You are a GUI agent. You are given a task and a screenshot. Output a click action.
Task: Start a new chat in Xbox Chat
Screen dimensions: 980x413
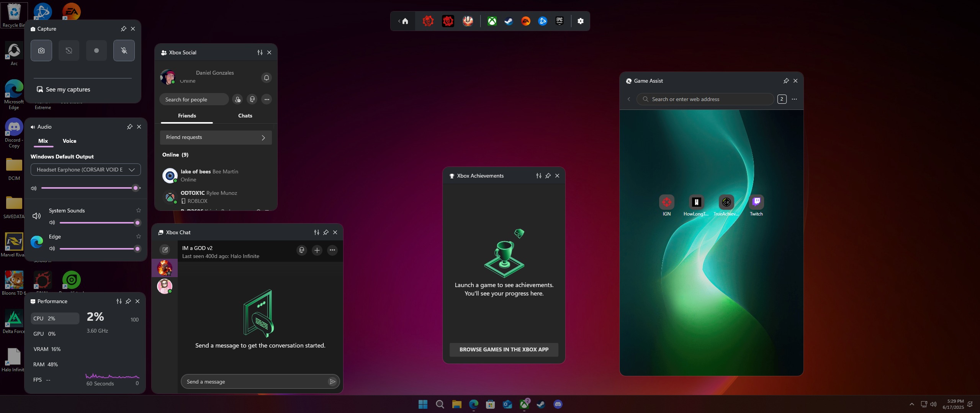165,250
